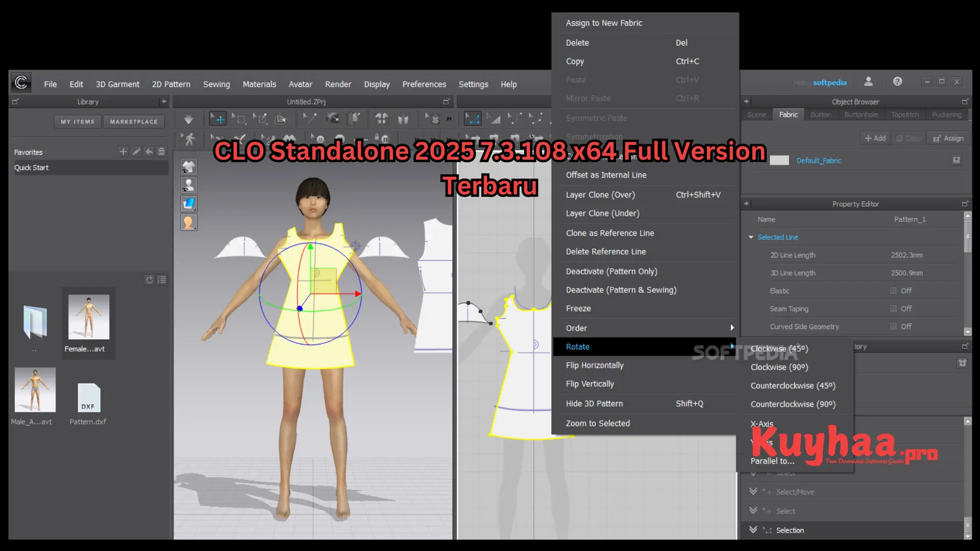Select the layered stack tool in 3D toolbar
The width and height of the screenshot is (980, 551).
coord(433,119)
